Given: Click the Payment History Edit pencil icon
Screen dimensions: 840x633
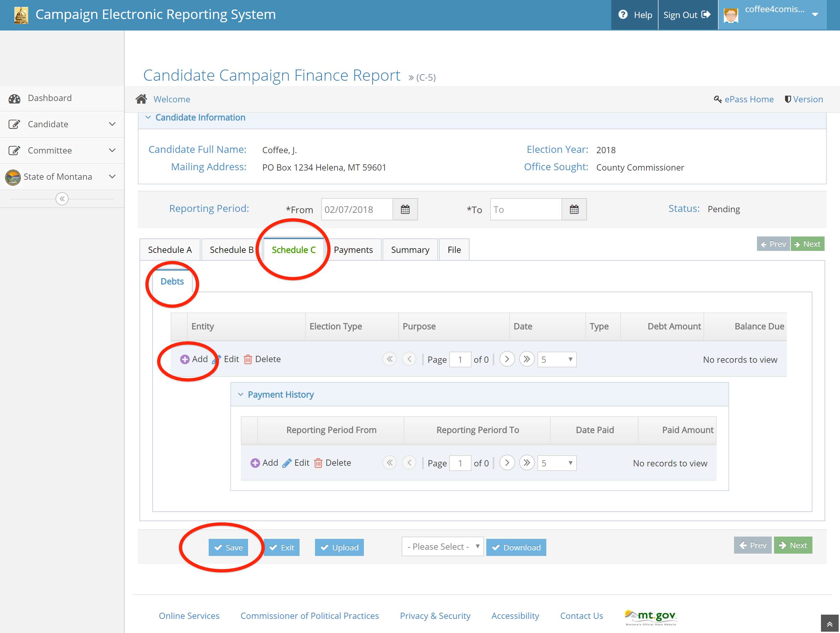Looking at the screenshot, I should (287, 463).
